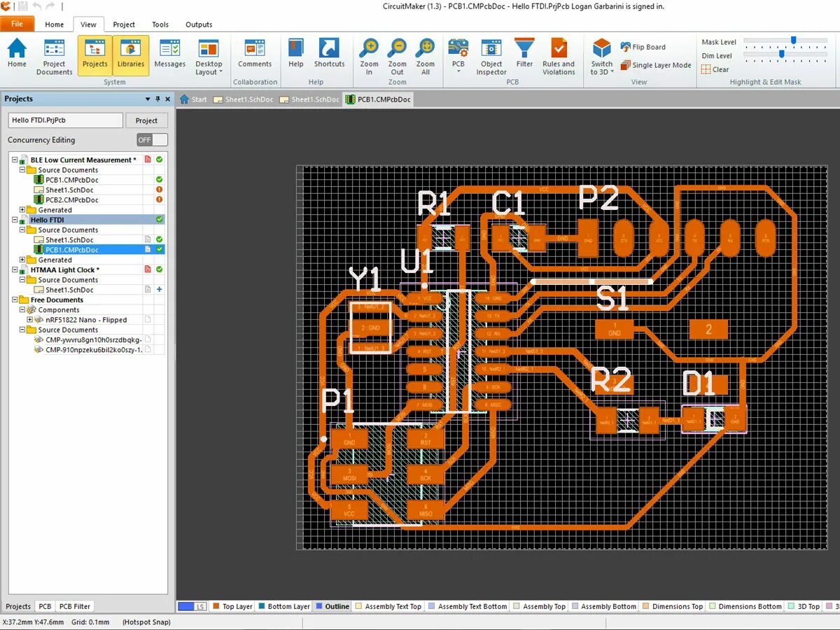The image size is (840, 630).
Task: Click Switch to 3D
Action: pos(602,57)
